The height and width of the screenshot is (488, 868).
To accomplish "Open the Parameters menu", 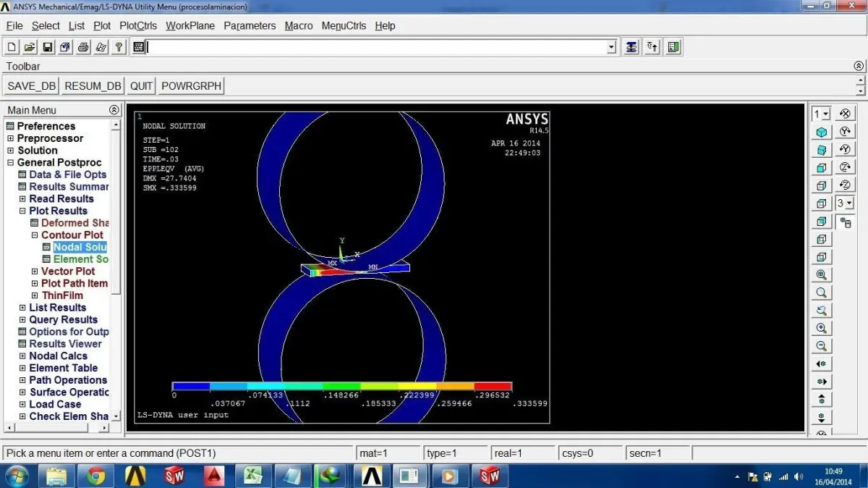I will click(x=250, y=25).
